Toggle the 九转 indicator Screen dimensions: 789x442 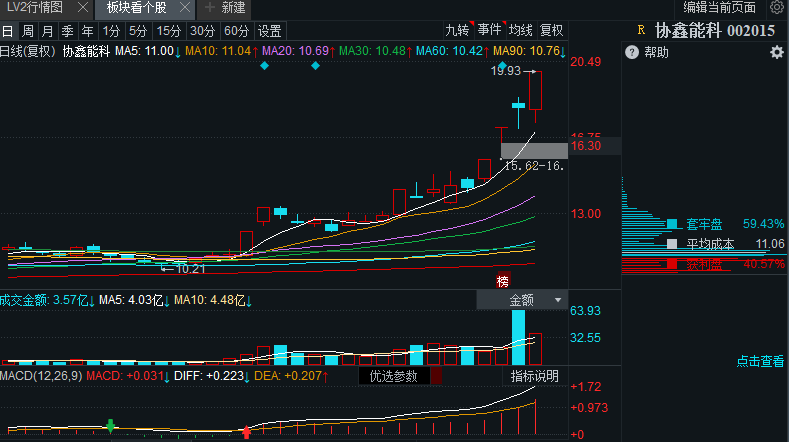(457, 30)
